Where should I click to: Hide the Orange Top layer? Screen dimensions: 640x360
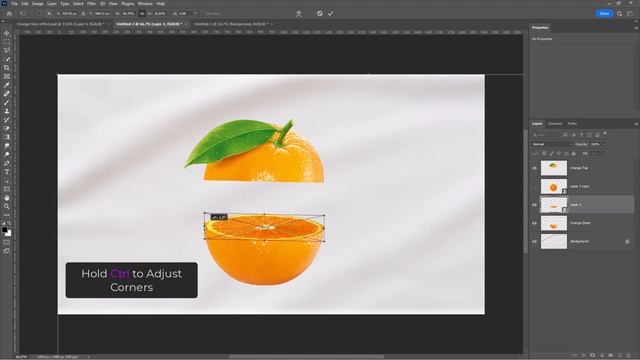[x=534, y=168]
